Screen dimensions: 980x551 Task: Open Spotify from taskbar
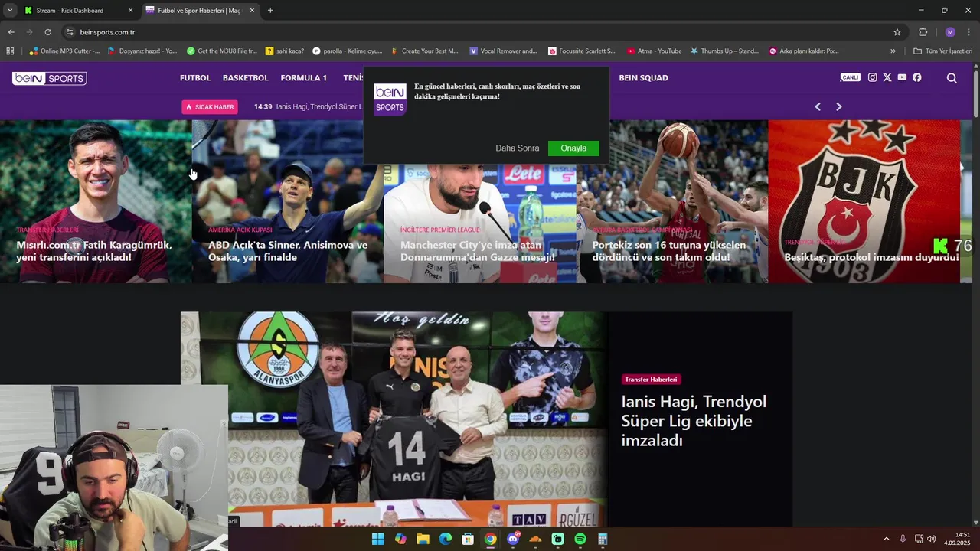tap(580, 539)
